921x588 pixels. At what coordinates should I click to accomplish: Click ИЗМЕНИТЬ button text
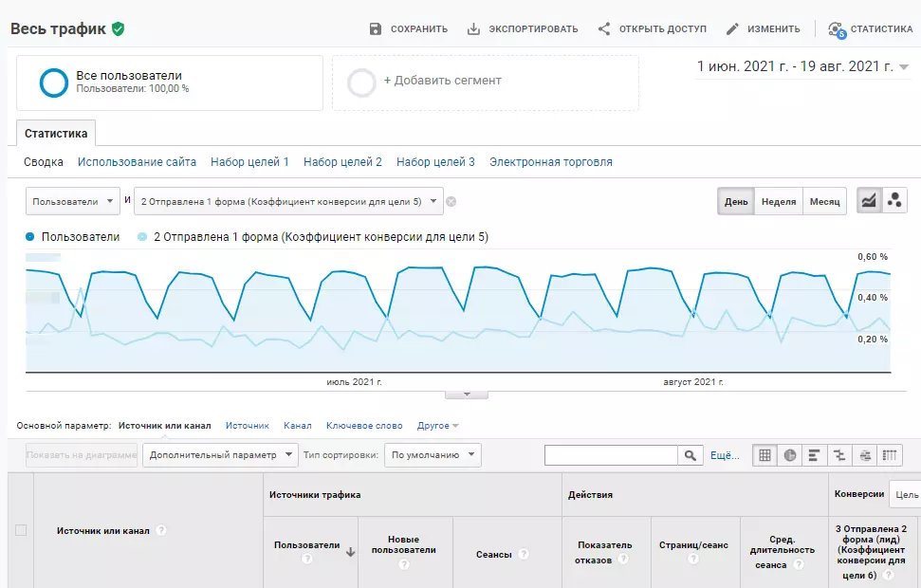[x=774, y=28]
